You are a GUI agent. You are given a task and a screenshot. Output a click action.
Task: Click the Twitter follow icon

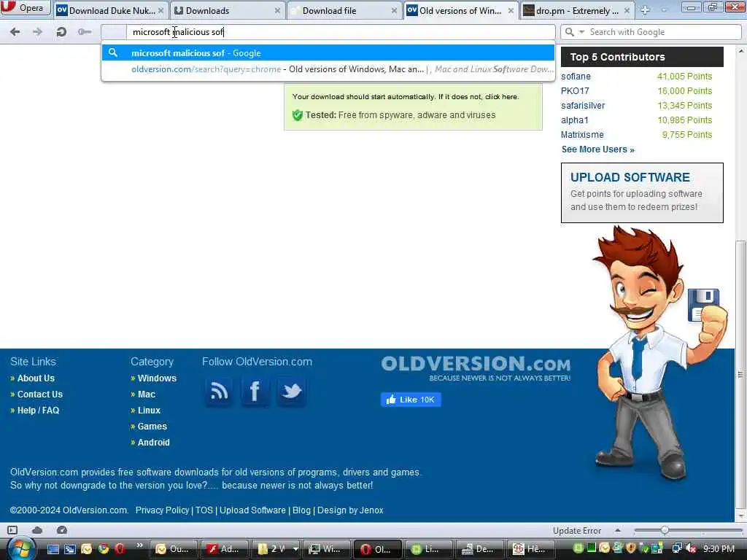click(x=292, y=392)
